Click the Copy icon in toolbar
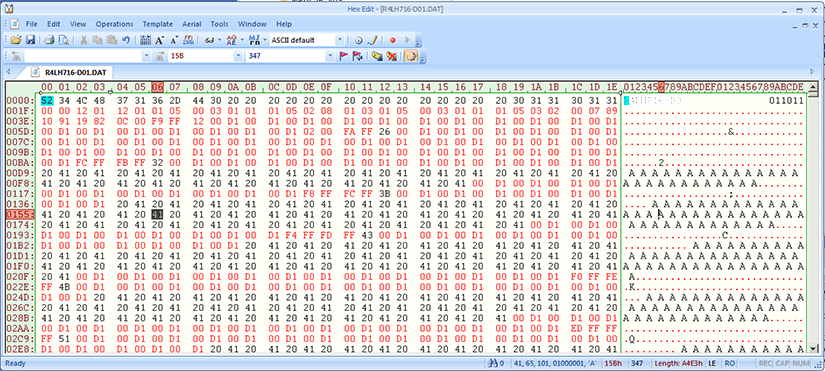Image resolution: width=825 pixels, height=371 pixels. click(97, 40)
